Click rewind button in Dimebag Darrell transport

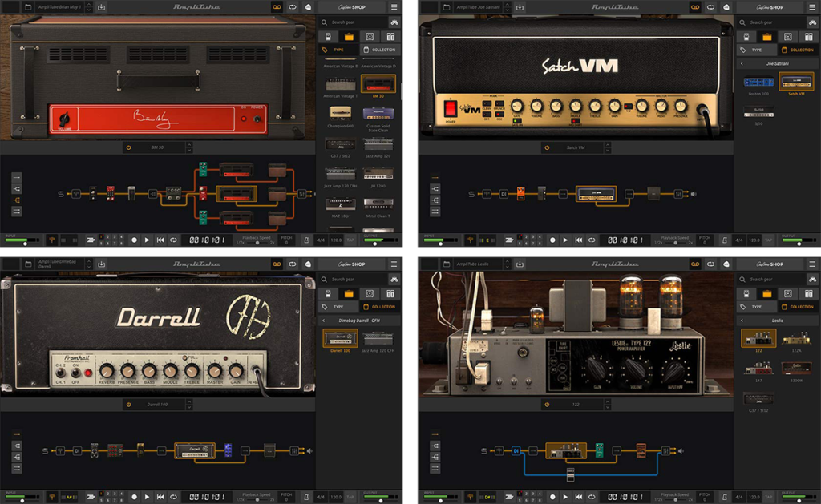click(x=160, y=497)
